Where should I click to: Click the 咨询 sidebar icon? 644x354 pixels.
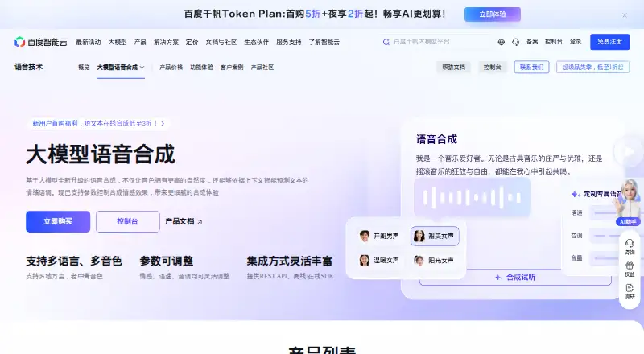click(x=630, y=247)
